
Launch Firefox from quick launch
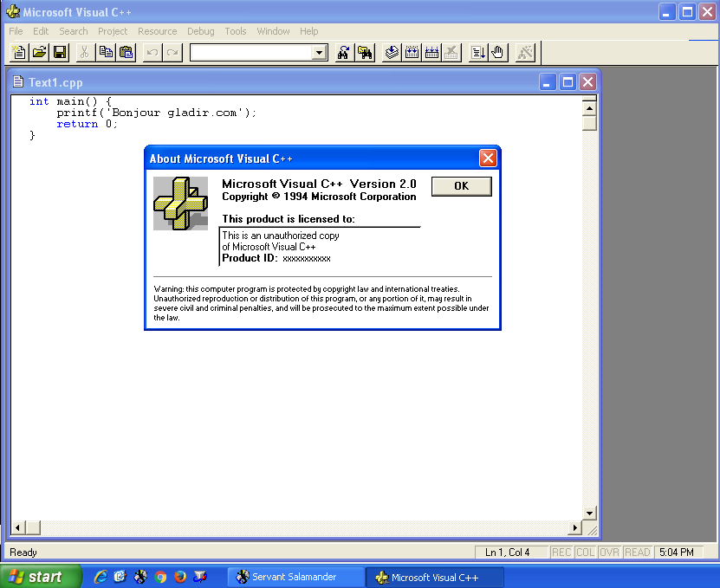[x=180, y=577]
